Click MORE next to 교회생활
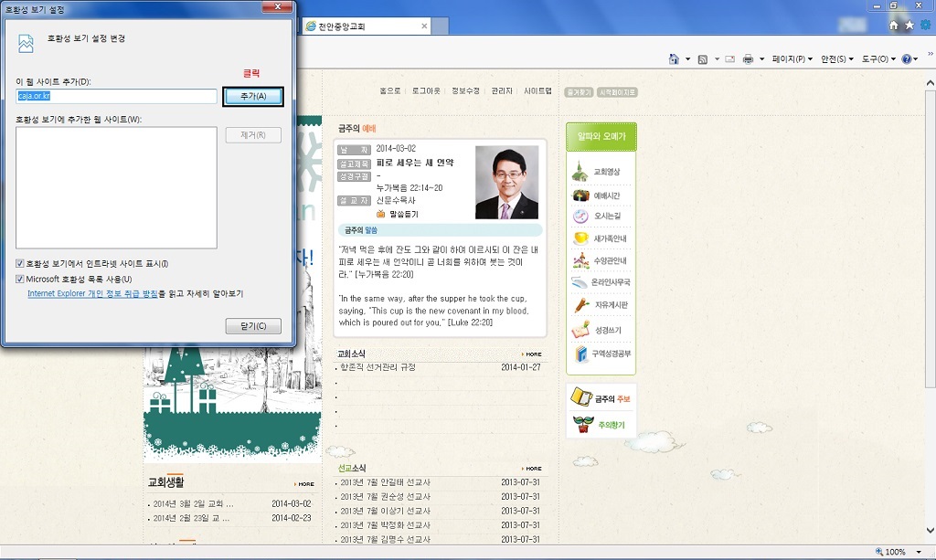Viewport: 936px width, 560px height. (x=303, y=484)
